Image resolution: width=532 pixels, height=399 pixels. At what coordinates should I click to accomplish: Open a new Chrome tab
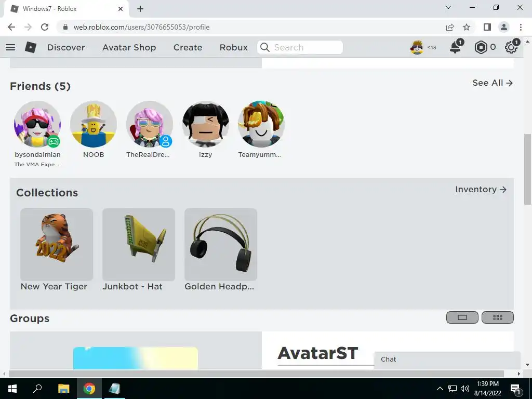pos(140,9)
